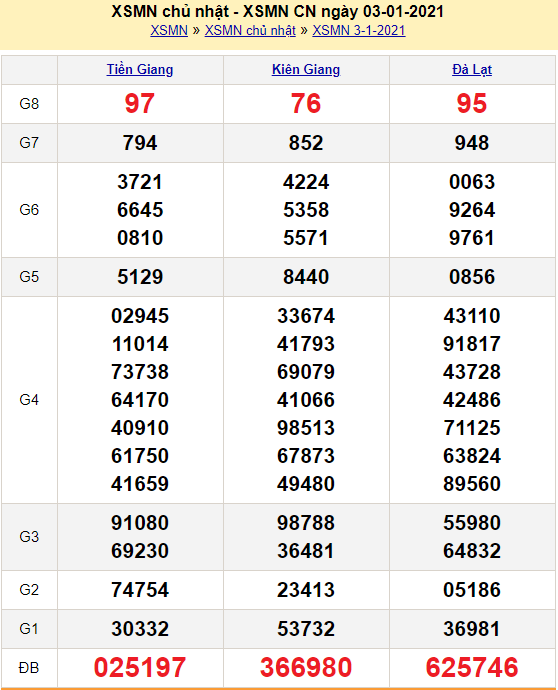Image resolution: width=558 pixels, height=690 pixels.
Task: Click the Tiền Giang special prize 025197
Action: pos(140,668)
